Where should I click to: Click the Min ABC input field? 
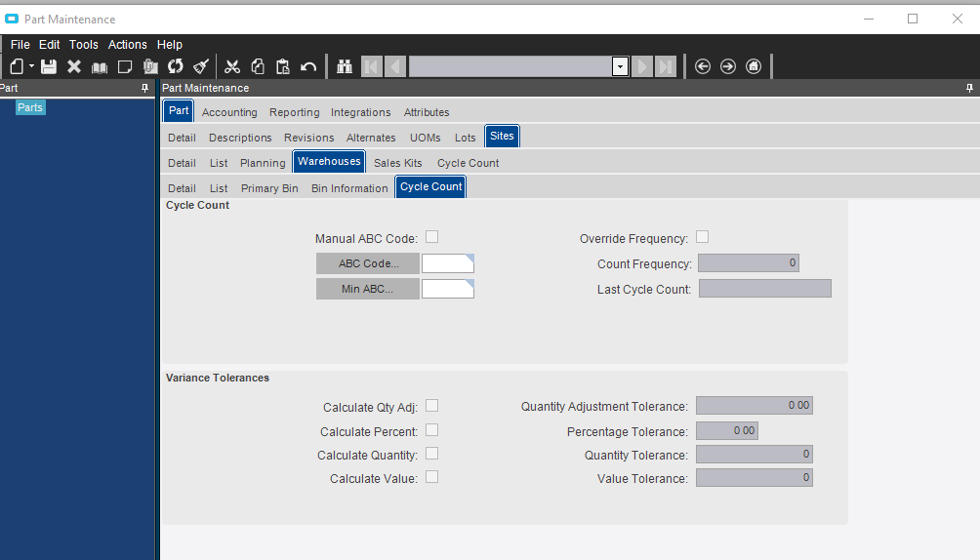click(x=447, y=289)
